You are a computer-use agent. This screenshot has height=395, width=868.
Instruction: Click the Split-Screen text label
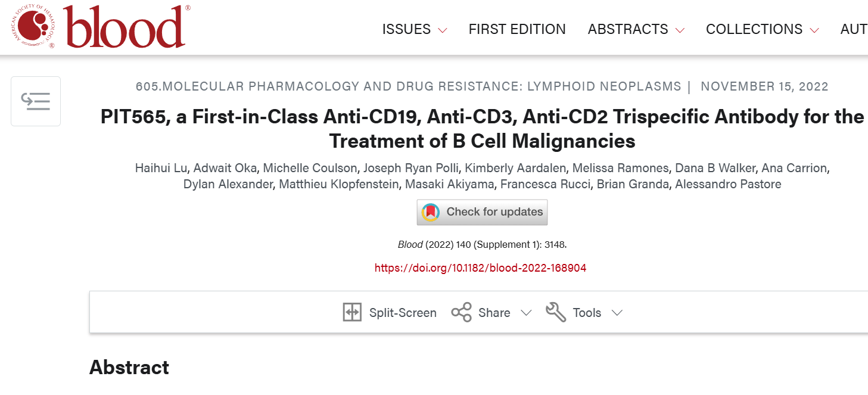[x=403, y=313]
